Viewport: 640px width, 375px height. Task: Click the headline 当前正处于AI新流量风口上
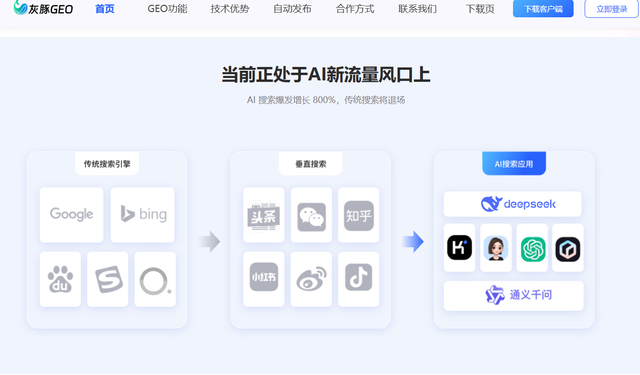326,75
